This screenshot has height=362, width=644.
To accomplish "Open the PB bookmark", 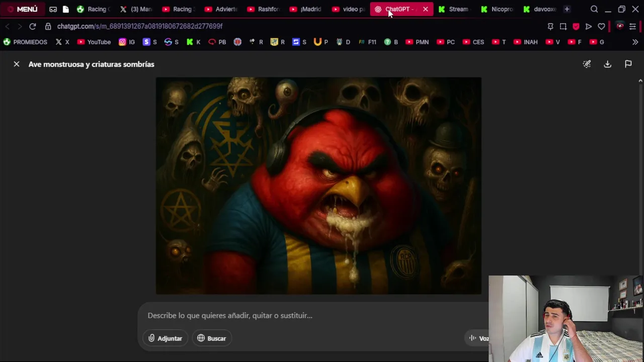I will 217,42.
